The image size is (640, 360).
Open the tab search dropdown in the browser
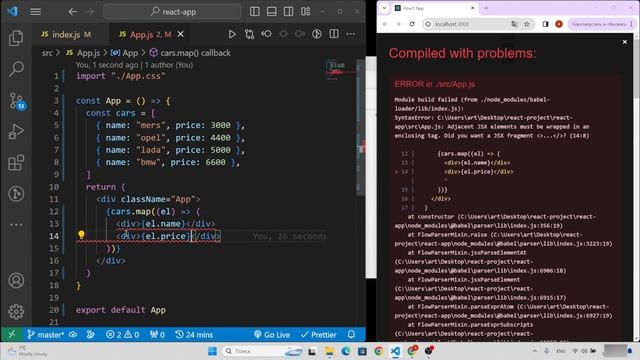384,8
